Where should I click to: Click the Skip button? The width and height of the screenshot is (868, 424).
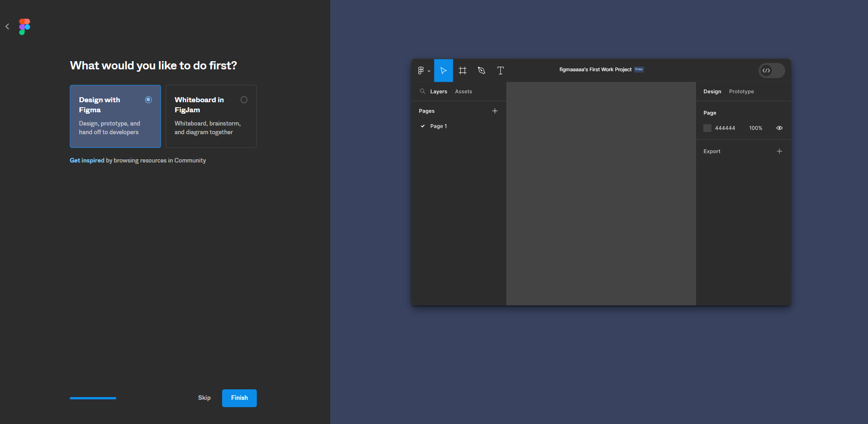point(204,398)
